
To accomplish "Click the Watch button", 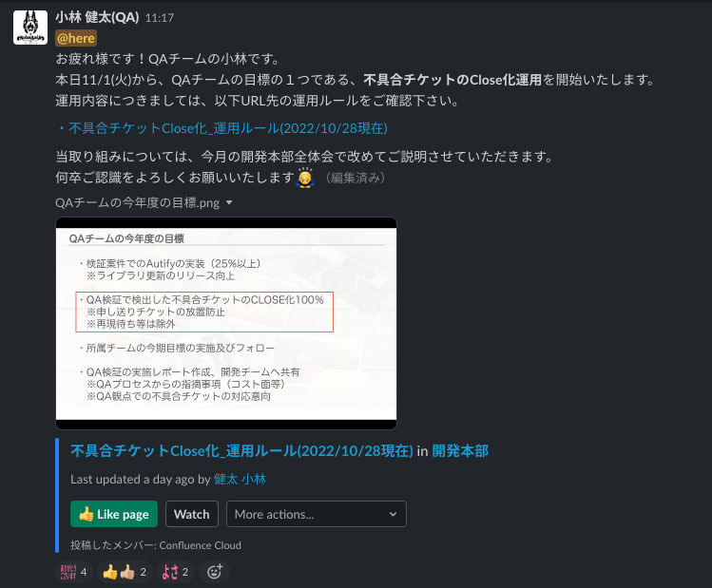I will [192, 514].
